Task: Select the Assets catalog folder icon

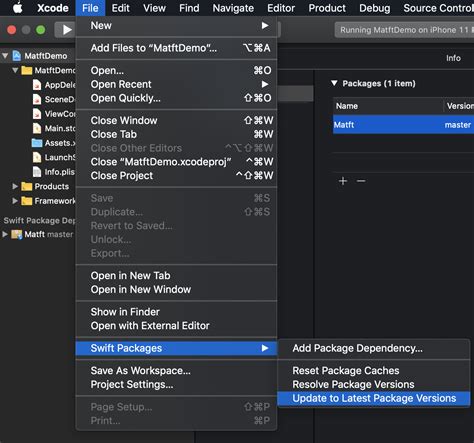Action: 37,143
